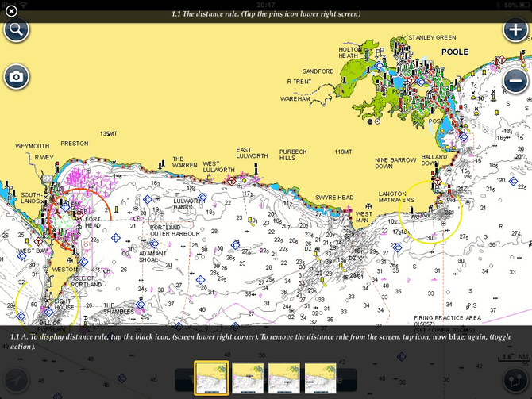Open the second tutorial thumbnail

248,377
